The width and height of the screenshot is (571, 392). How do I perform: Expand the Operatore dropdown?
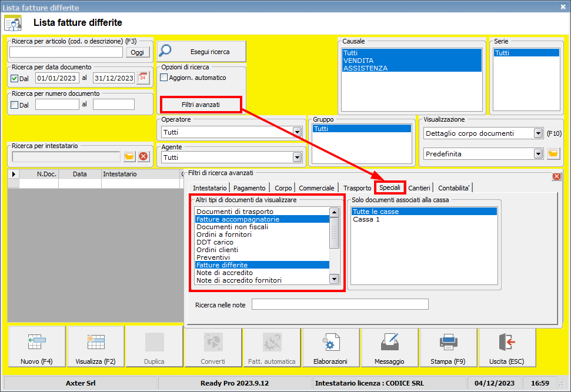[x=297, y=132]
